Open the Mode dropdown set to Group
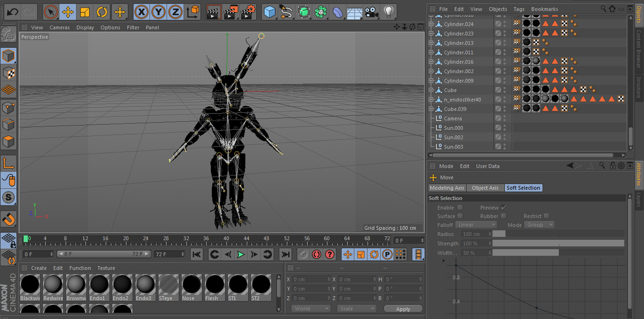 (x=539, y=225)
